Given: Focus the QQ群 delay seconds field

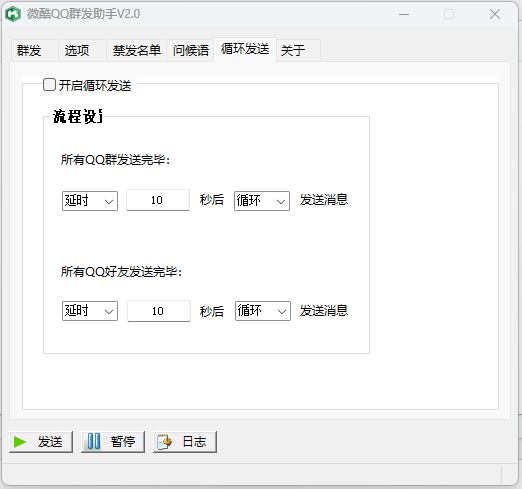Looking at the screenshot, I should 158,200.
